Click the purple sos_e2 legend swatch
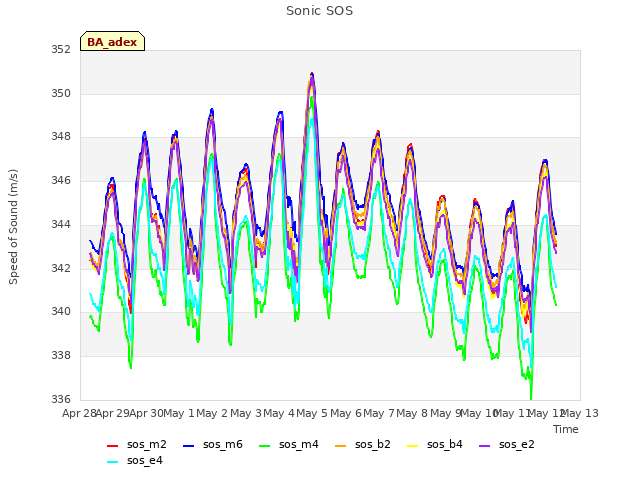640x480 pixels. [484, 446]
